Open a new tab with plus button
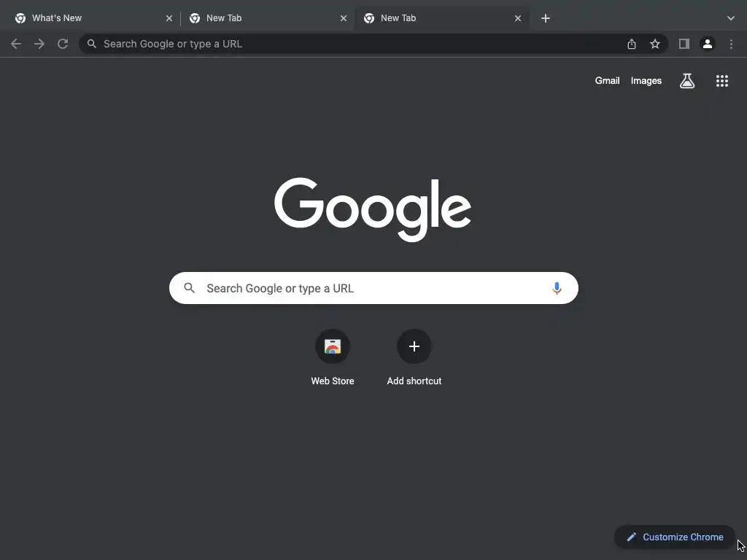747x560 pixels. [546, 18]
